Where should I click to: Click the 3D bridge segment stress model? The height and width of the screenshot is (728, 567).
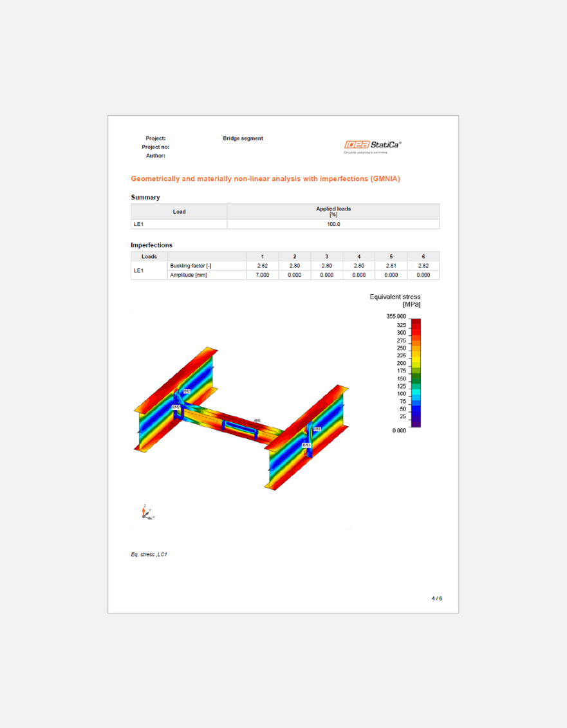click(241, 419)
